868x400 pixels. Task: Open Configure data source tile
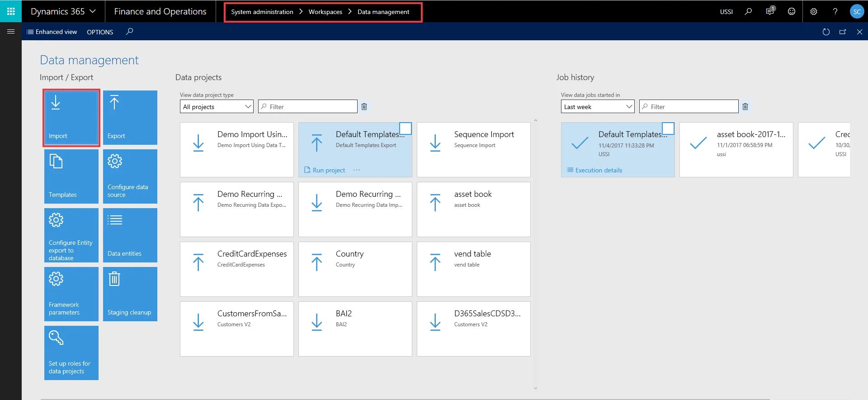pyautogui.click(x=130, y=176)
